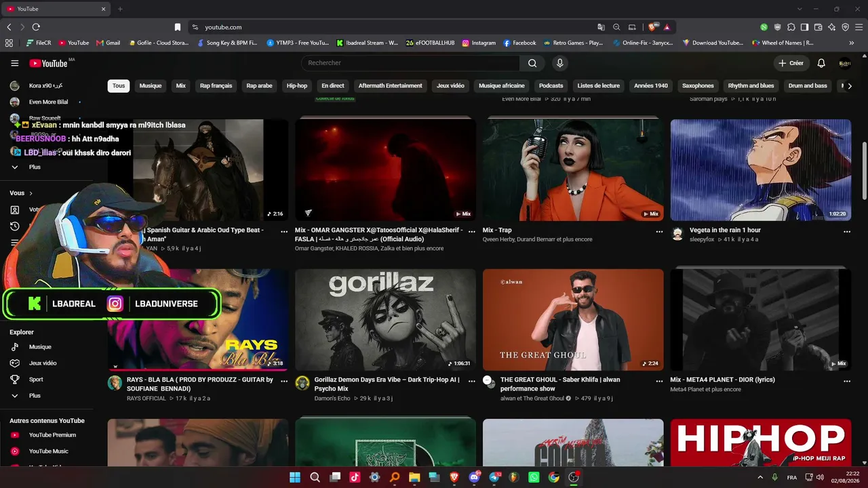Open OBS Studio from the taskbar
Viewport: 868px width, 488px height.
tap(574, 477)
